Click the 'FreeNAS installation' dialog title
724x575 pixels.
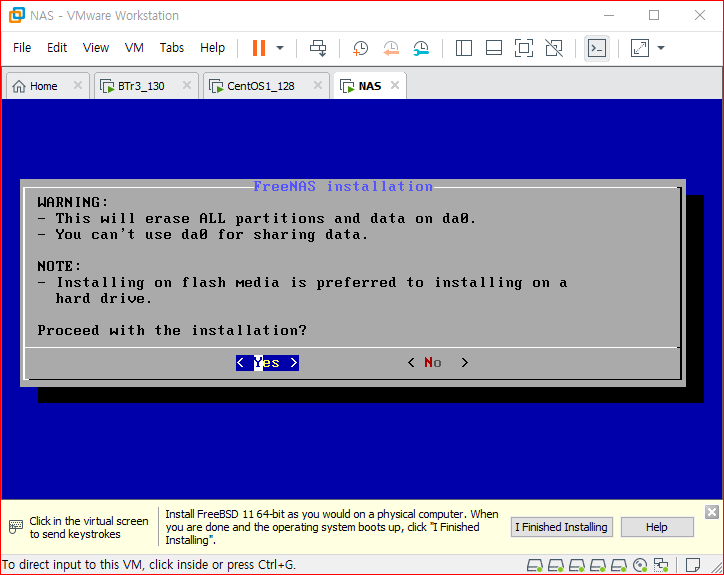click(343, 186)
